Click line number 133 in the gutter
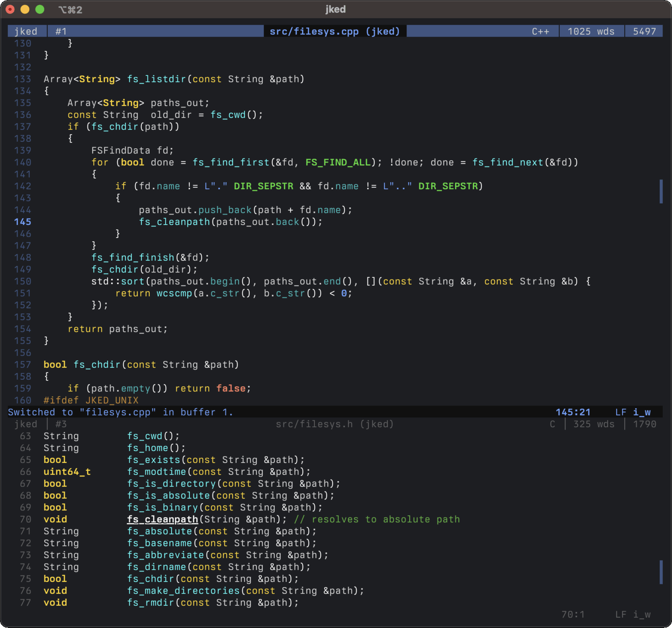 pos(22,79)
